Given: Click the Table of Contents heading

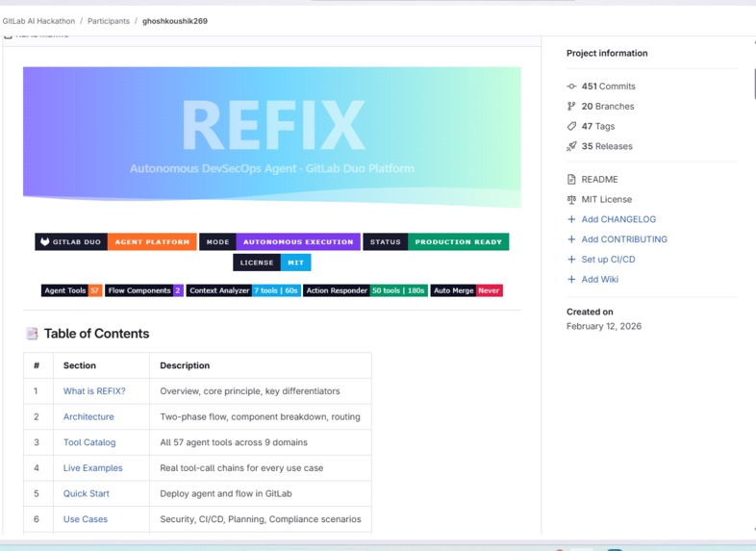Looking at the screenshot, I should [x=96, y=334].
